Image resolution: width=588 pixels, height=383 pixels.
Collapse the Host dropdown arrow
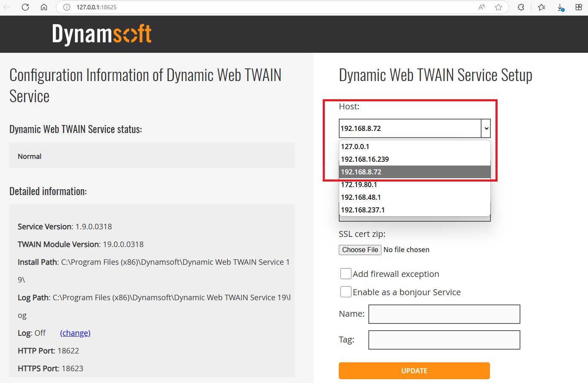pos(486,128)
